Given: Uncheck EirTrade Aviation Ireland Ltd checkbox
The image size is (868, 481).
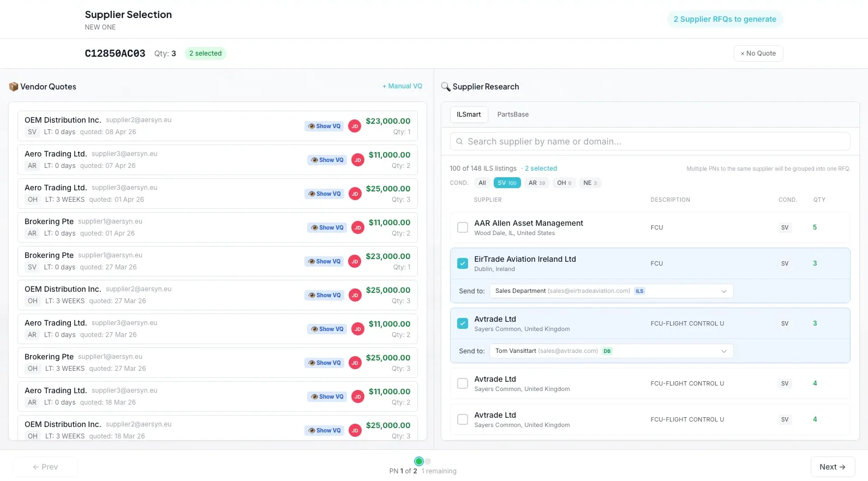Looking at the screenshot, I should [463, 263].
